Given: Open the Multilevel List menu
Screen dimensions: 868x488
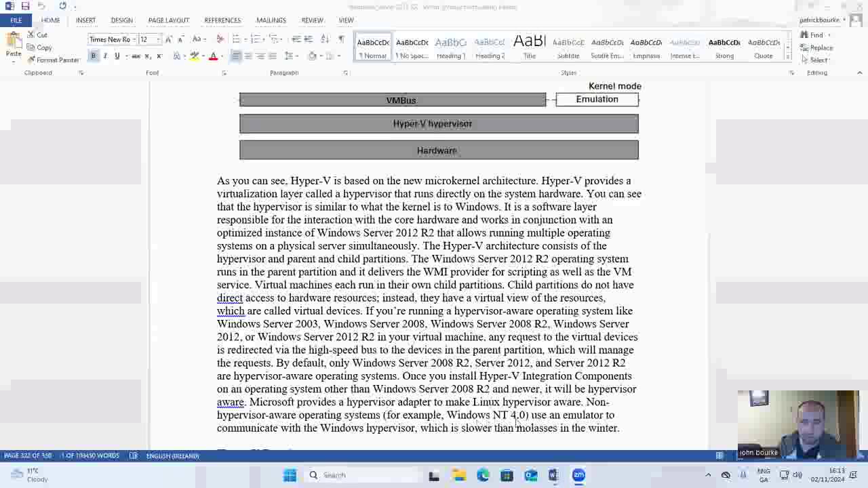Looking at the screenshot, I should click(277, 39).
